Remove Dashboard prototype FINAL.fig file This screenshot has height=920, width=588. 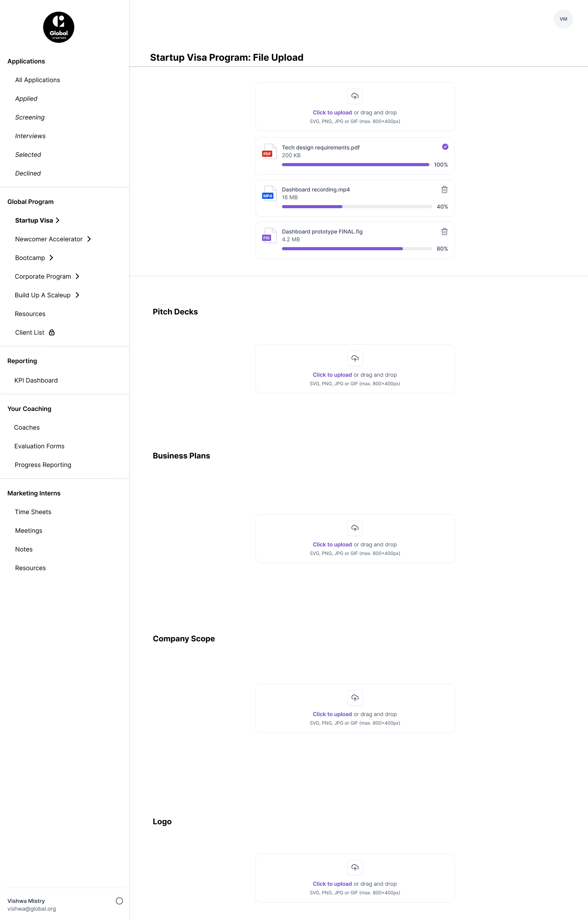click(x=444, y=232)
